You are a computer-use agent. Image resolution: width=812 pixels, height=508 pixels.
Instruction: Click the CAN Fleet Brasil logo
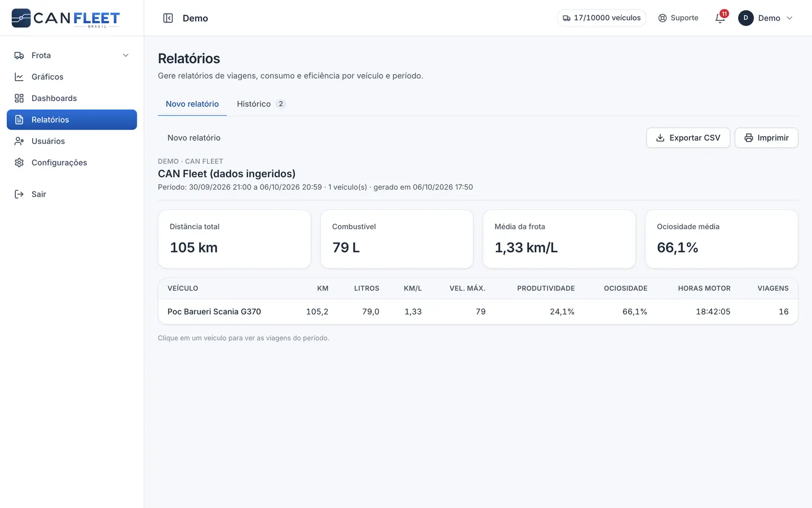[65, 18]
